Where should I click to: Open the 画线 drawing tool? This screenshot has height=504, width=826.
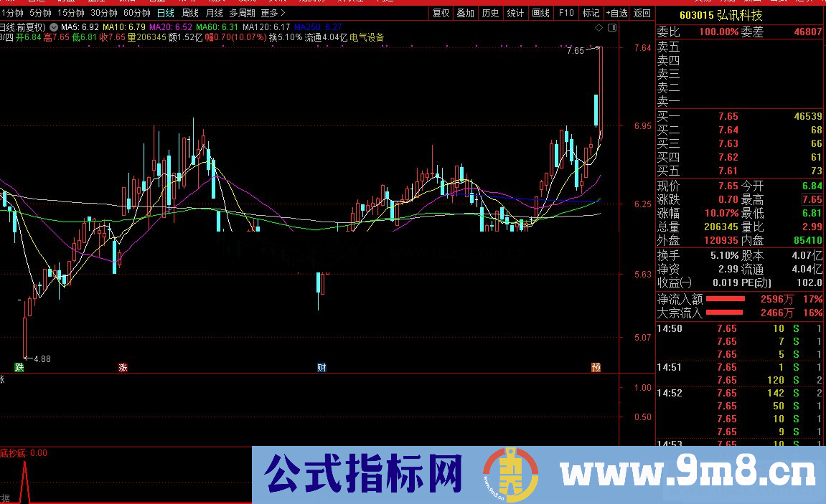pos(540,12)
